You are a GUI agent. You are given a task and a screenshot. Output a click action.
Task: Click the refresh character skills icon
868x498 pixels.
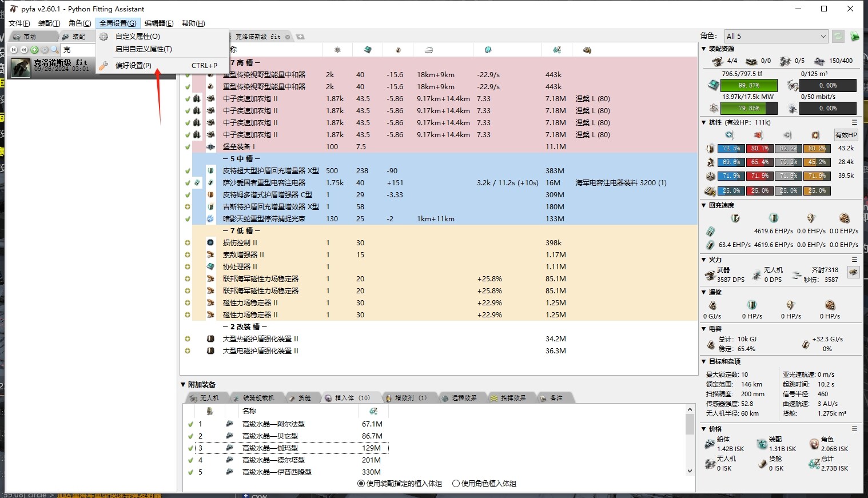point(838,37)
